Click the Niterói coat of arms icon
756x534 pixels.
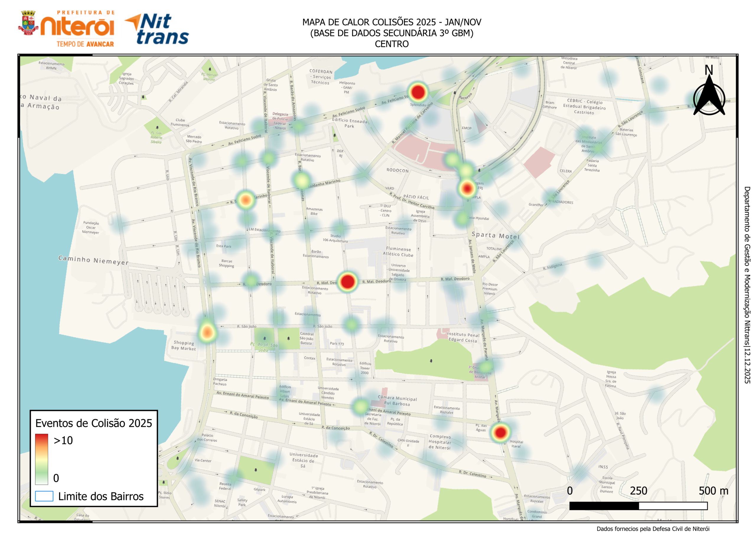click(x=28, y=23)
